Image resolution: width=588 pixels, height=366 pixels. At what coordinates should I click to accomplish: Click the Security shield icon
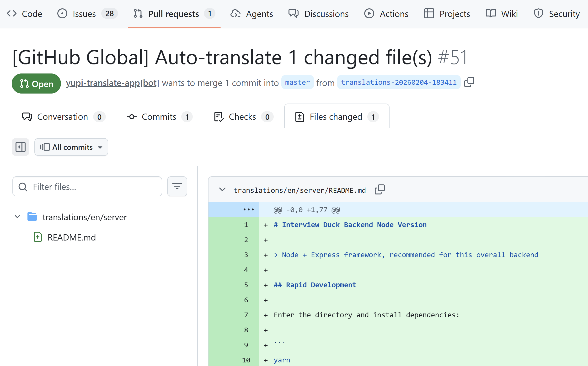(x=538, y=14)
